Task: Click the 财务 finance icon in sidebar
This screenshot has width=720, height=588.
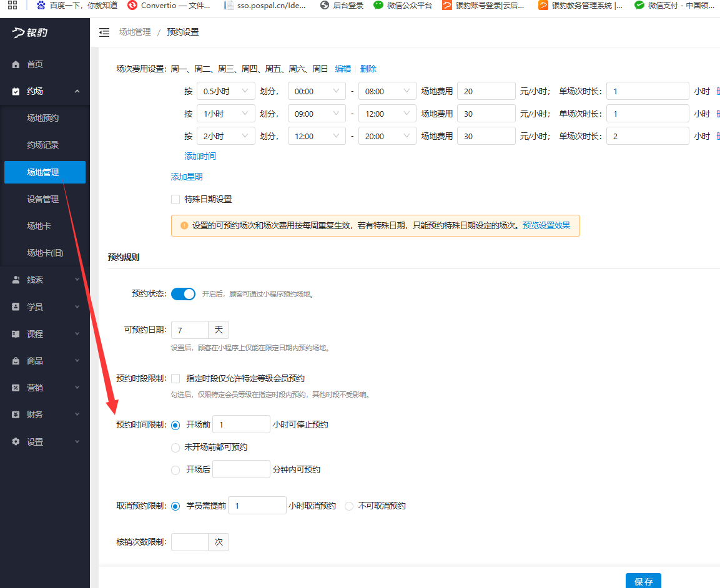Action: click(16, 414)
